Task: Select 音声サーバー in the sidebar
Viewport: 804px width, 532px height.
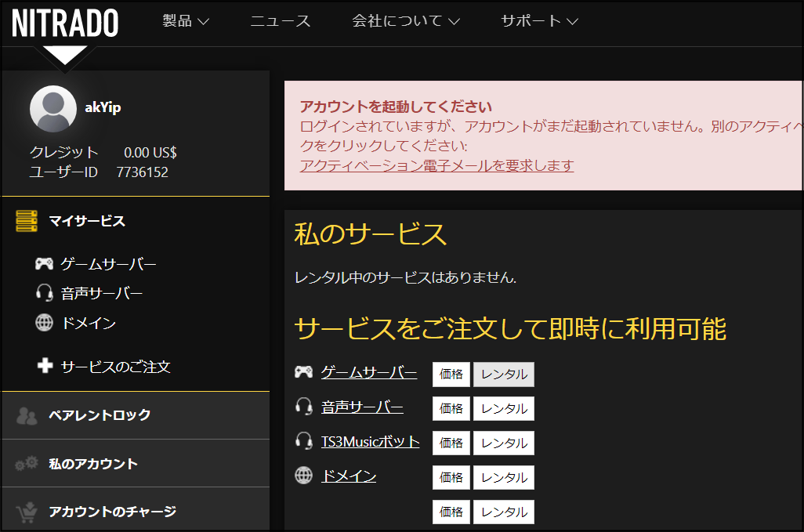Action: pos(102,293)
